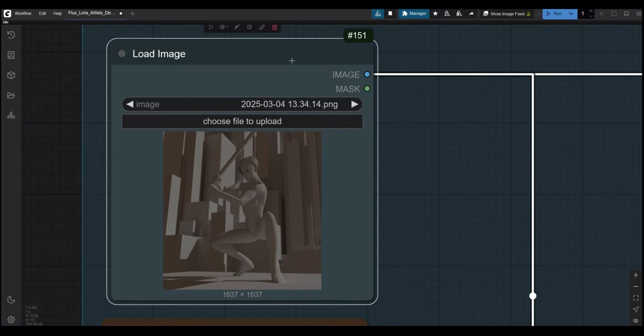
Task: Click the star favorites icon
Action: (x=435, y=14)
